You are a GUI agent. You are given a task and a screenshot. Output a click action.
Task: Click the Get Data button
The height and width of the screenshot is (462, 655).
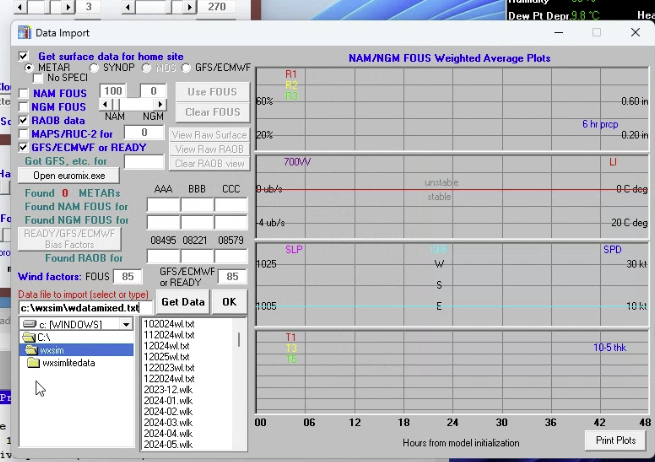point(183,302)
